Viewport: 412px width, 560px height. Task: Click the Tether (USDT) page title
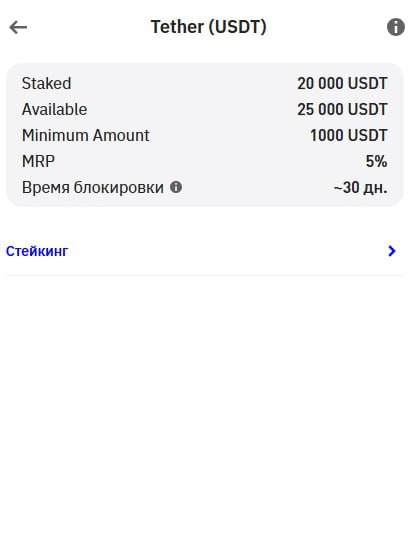click(x=208, y=27)
